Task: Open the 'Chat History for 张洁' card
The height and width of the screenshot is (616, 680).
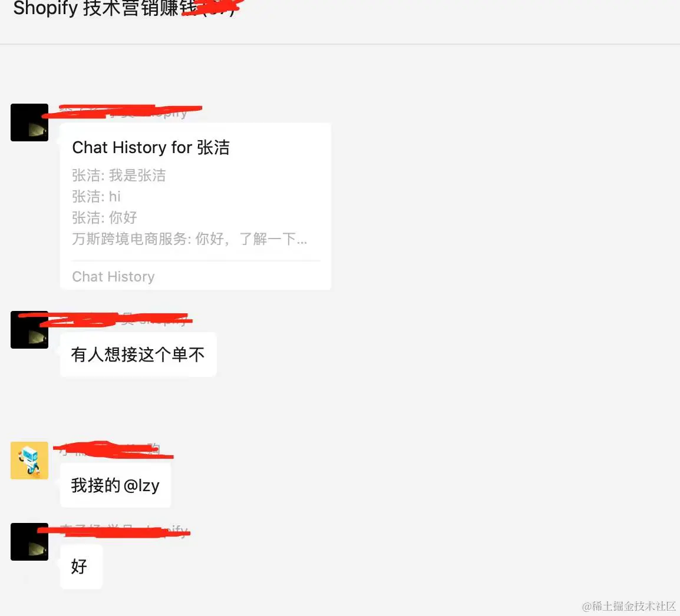Action: pyautogui.click(x=195, y=206)
